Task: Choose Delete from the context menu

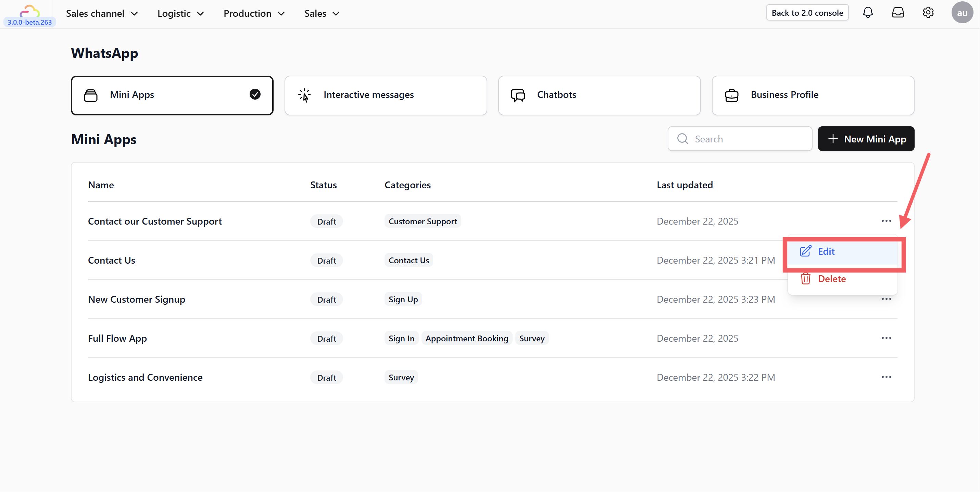Action: pyautogui.click(x=842, y=279)
